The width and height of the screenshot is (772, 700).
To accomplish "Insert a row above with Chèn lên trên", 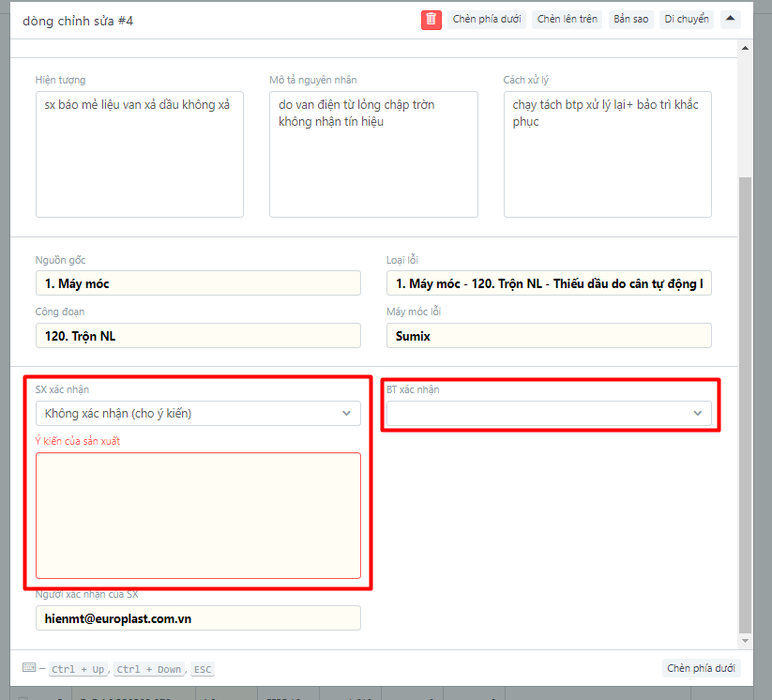I will point(567,20).
